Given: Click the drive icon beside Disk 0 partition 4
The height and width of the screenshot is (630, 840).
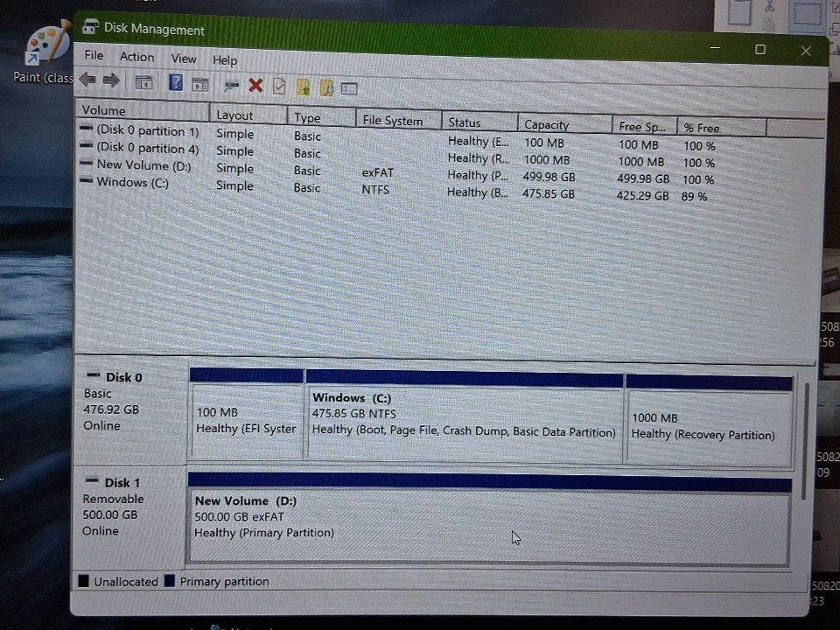Looking at the screenshot, I should click(87, 145).
